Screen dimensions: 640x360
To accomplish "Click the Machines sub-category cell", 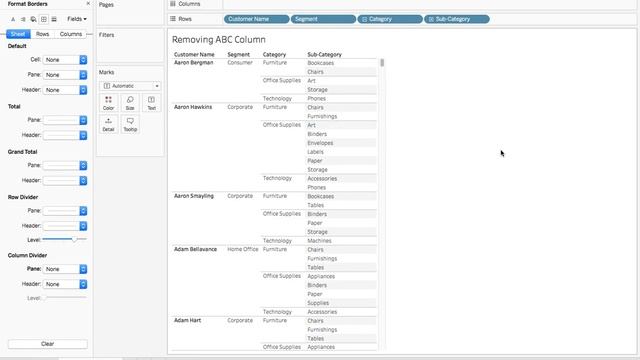I will [319, 241].
